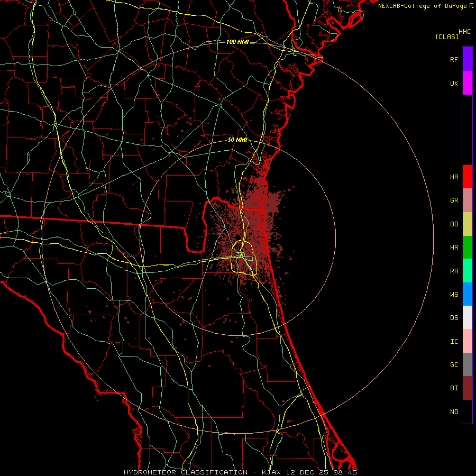
Task: Click the HYDROMETEOR CLASSIFICATION title text
Action: 186,472
